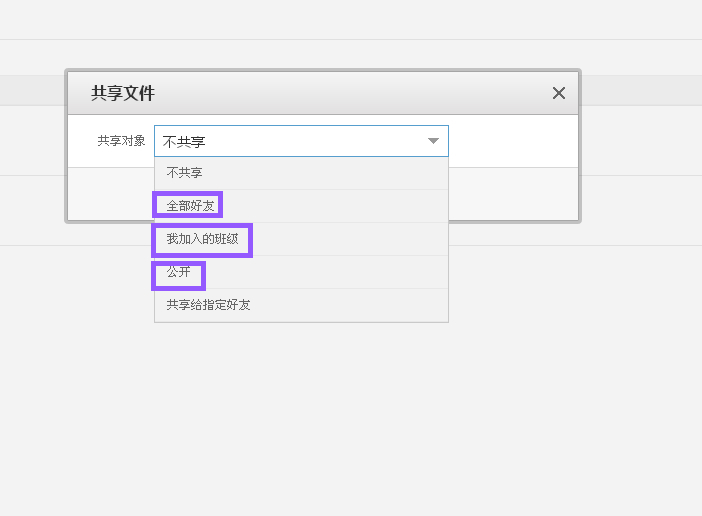Pick 我加入的班级 in the list
The width and height of the screenshot is (702, 516).
tap(202, 239)
